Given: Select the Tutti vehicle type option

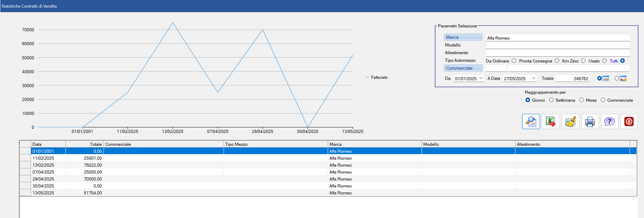Looking at the screenshot, I should point(622,61).
